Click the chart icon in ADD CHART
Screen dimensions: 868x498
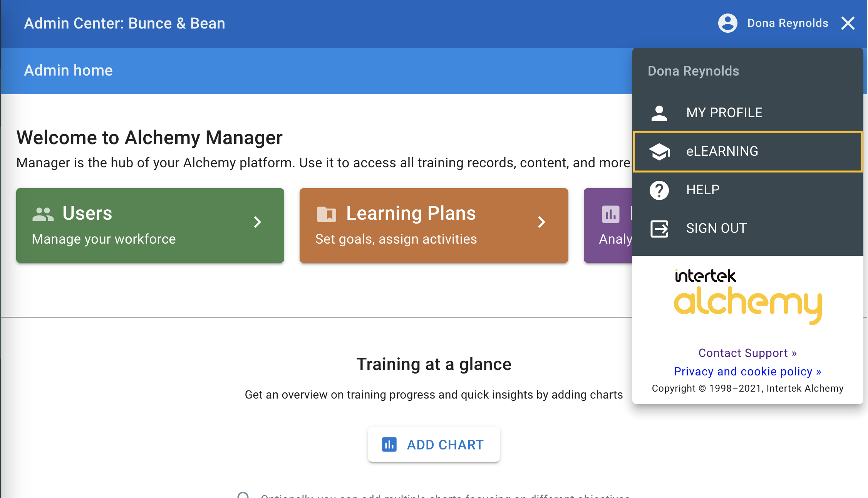(389, 444)
